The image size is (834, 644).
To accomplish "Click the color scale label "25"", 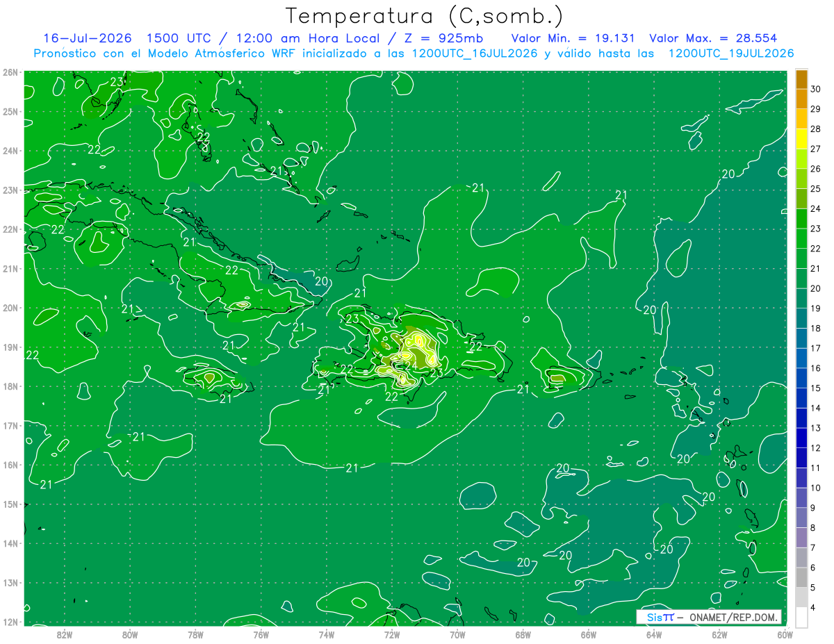I will point(815,188).
